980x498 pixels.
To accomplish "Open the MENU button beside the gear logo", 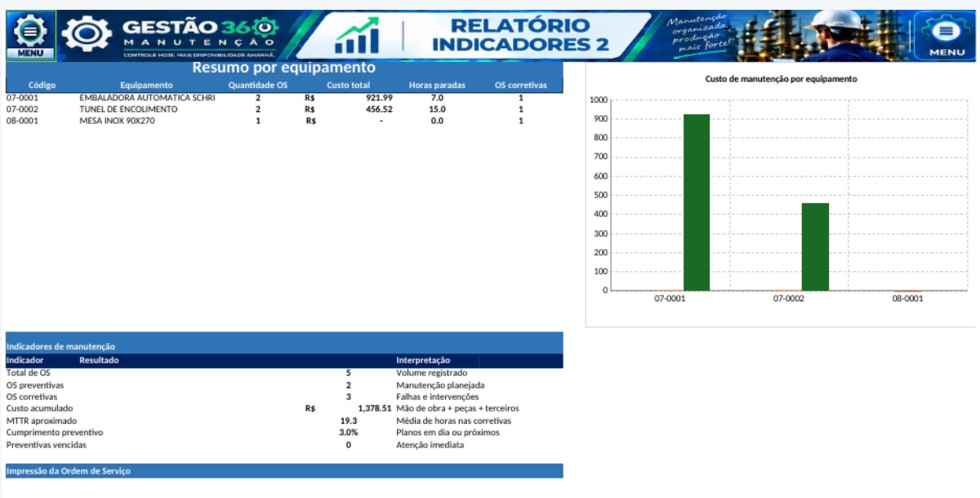I will click(30, 36).
